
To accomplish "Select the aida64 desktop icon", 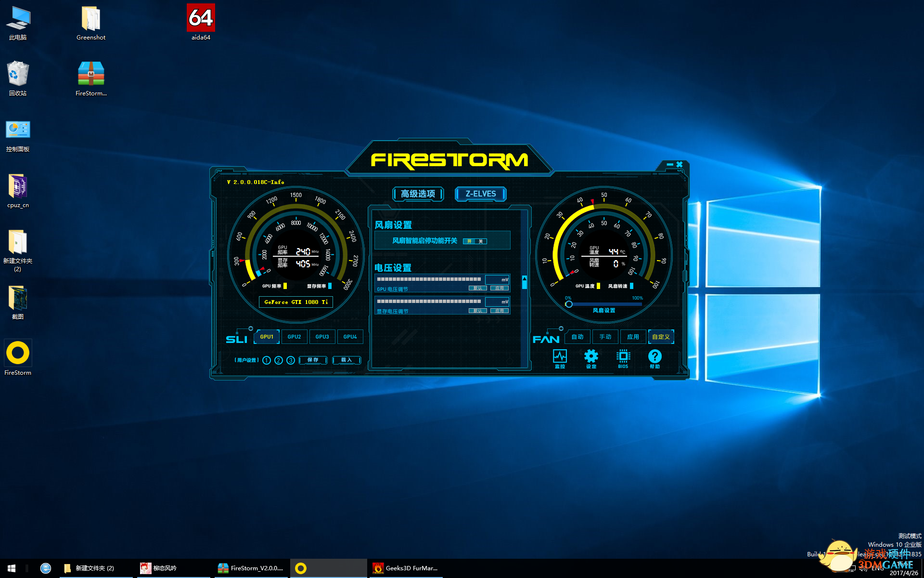I will 201,23.
